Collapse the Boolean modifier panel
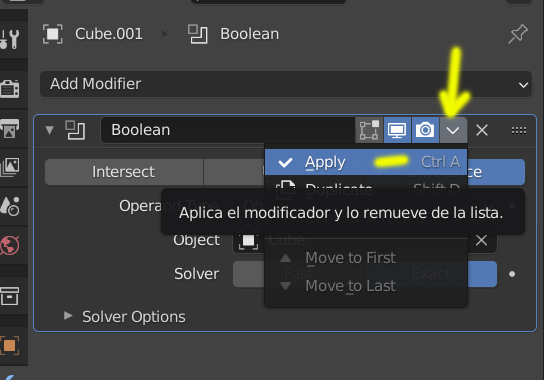544x380 pixels. 49,130
